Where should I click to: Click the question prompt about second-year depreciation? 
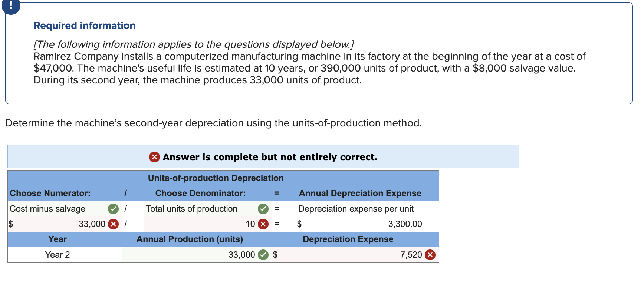pyautogui.click(x=214, y=123)
